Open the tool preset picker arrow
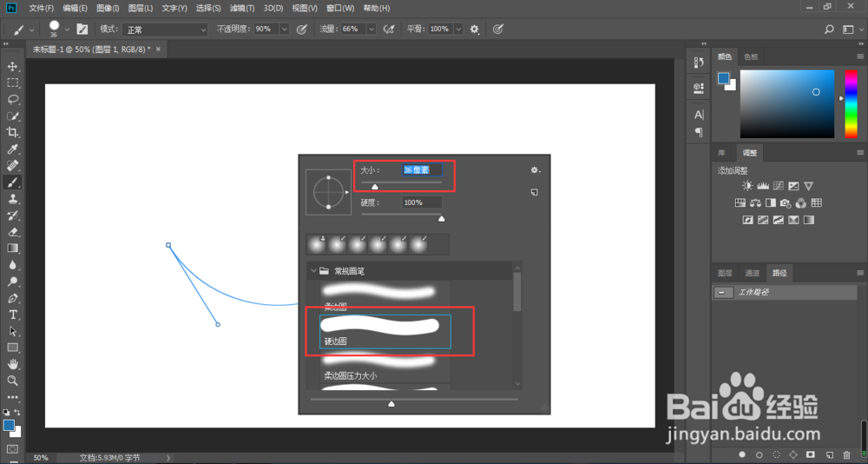Screen dimensions: 868x464 [x=31, y=30]
